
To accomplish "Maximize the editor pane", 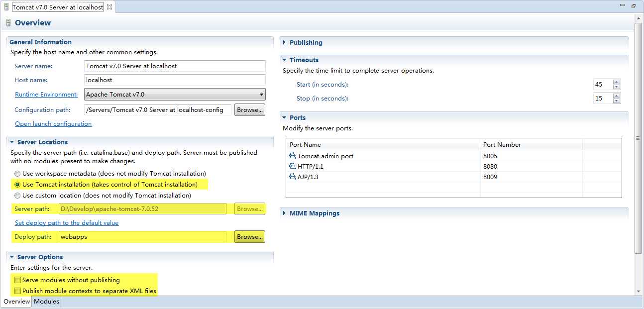I will coord(634,6).
